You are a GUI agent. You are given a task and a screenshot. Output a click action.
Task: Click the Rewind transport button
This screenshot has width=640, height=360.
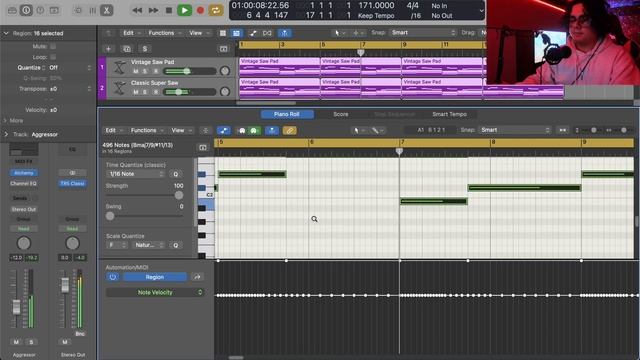[138, 10]
